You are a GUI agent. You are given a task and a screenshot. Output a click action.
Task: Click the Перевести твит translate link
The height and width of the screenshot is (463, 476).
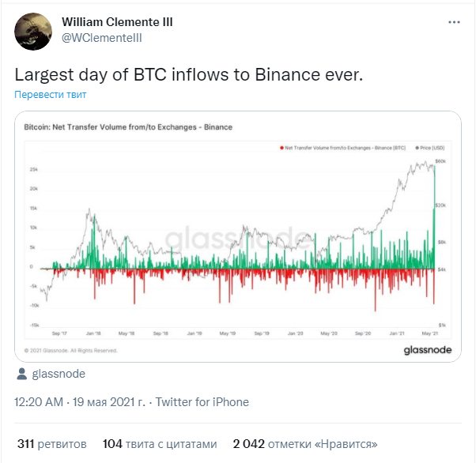tap(51, 94)
